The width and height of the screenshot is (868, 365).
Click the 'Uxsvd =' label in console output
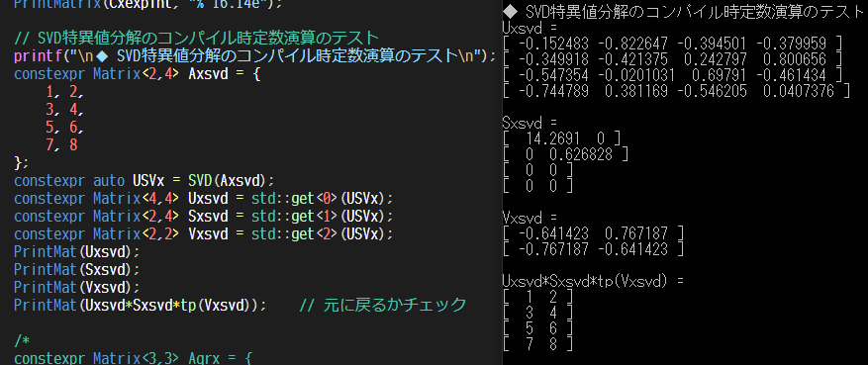[530, 27]
